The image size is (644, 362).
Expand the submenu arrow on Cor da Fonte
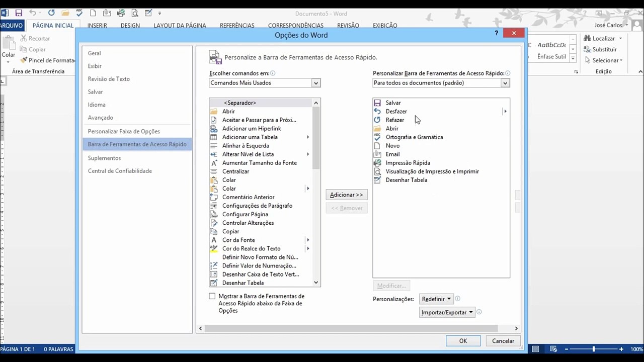point(308,240)
